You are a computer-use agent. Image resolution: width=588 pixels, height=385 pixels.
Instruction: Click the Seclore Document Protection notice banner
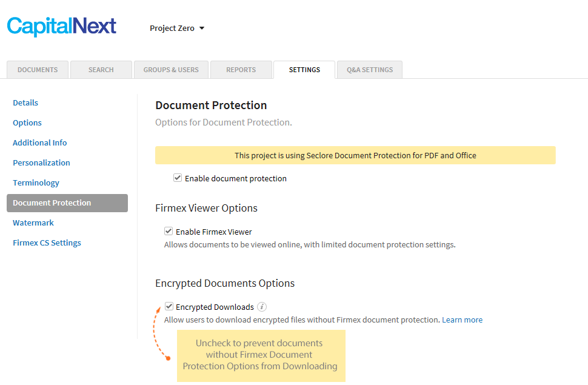click(x=355, y=155)
